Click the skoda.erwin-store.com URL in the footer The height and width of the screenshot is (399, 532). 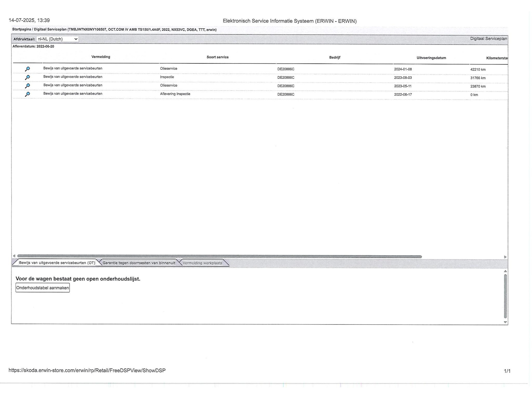87,370
